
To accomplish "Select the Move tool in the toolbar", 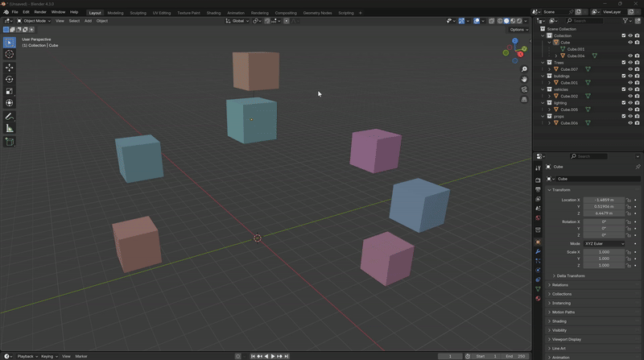I will tap(10, 67).
